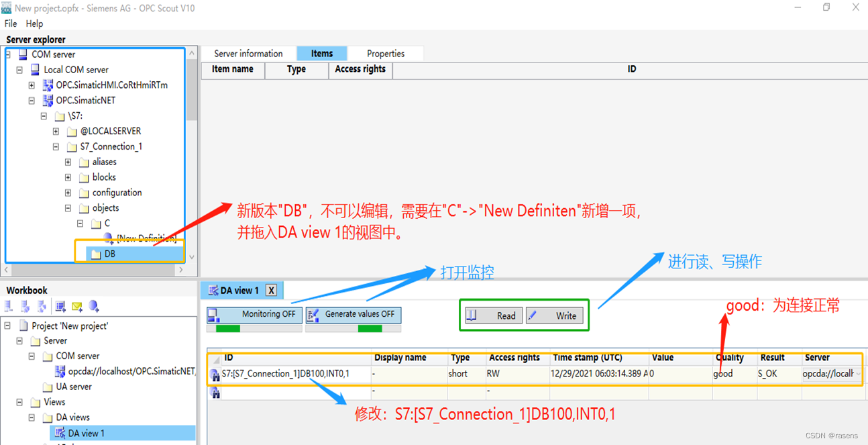Viewport: 868px width, 445px height.
Task: Open the Server cell dropdown arrow in item row
Action: click(859, 374)
